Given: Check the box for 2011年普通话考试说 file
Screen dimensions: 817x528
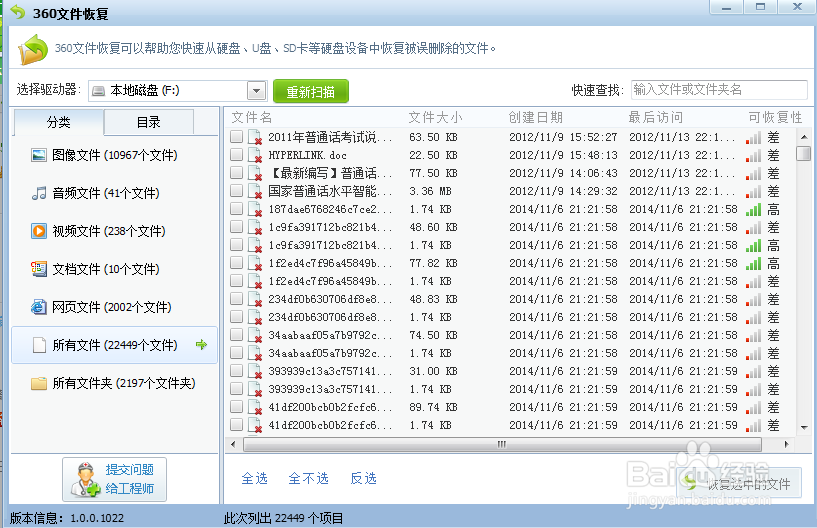Looking at the screenshot, I should point(237,137).
